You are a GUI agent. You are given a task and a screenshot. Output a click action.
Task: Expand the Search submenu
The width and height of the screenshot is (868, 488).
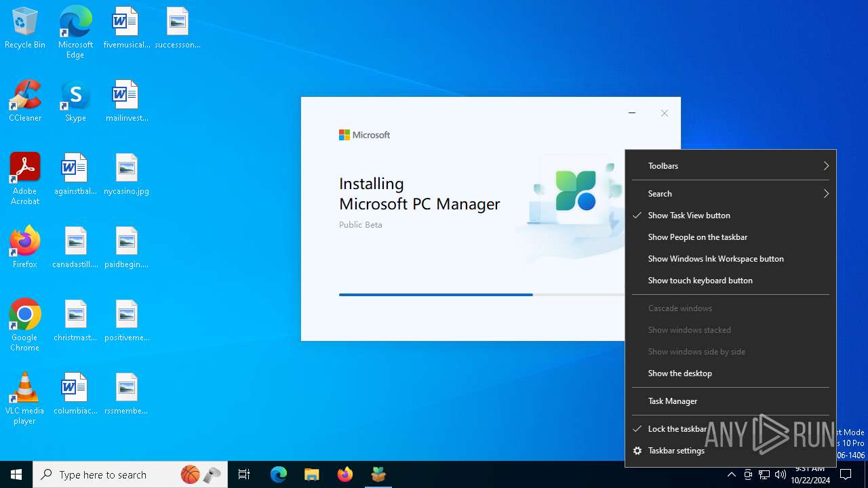[730, 194]
